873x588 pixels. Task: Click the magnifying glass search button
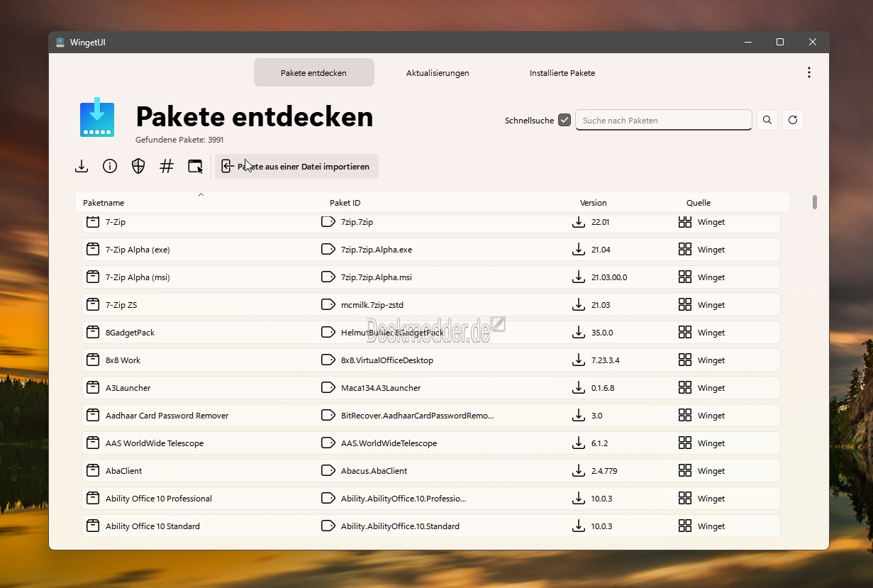pyautogui.click(x=767, y=120)
